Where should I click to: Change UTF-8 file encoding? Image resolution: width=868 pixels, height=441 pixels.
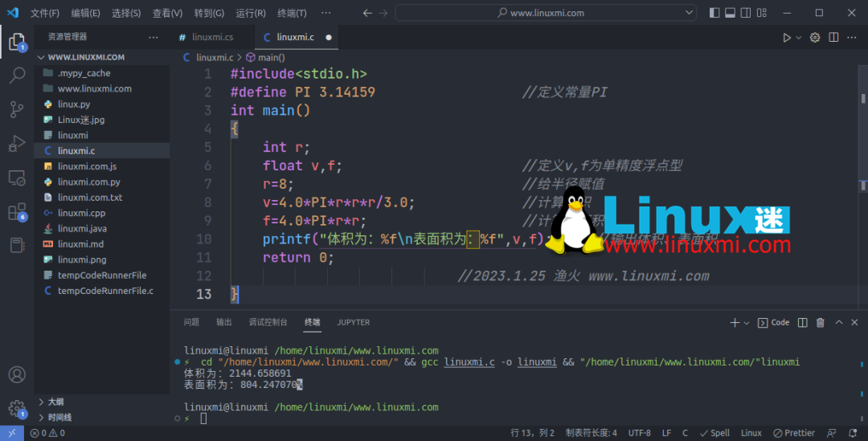coord(640,433)
